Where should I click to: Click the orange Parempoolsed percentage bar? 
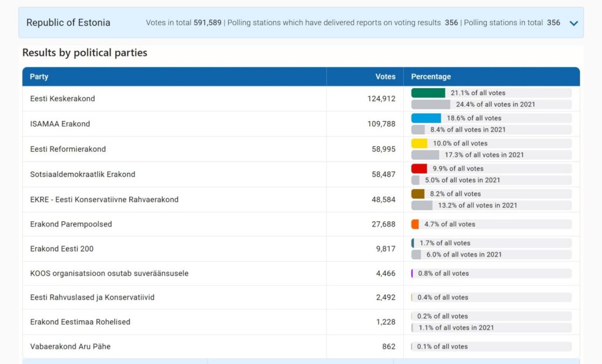click(415, 224)
